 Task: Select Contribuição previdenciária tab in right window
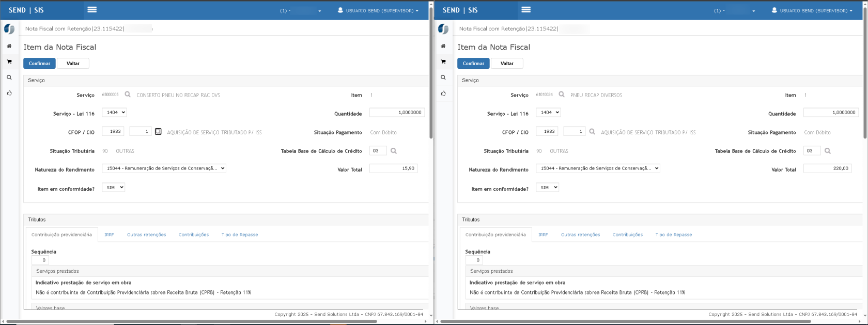[495, 235]
